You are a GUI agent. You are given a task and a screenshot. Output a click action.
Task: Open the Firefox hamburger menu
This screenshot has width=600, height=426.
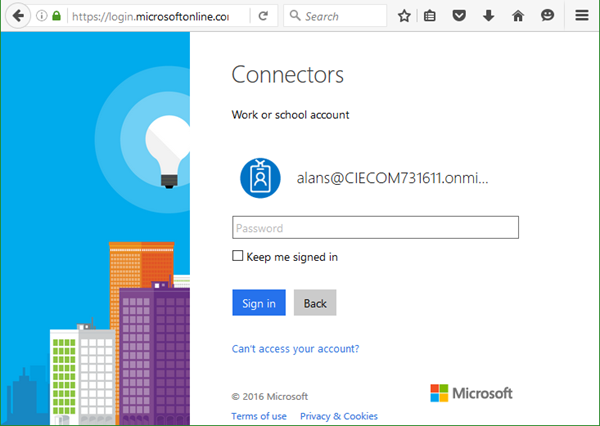pyautogui.click(x=582, y=16)
